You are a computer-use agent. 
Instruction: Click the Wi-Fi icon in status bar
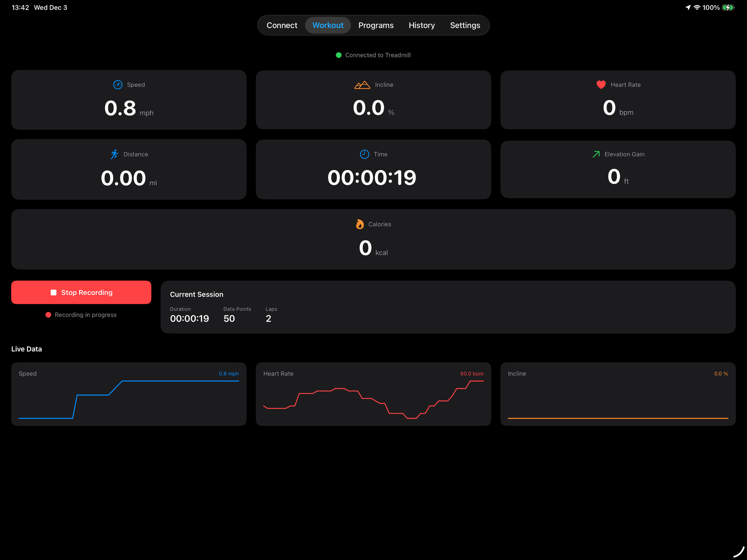click(x=697, y=7)
